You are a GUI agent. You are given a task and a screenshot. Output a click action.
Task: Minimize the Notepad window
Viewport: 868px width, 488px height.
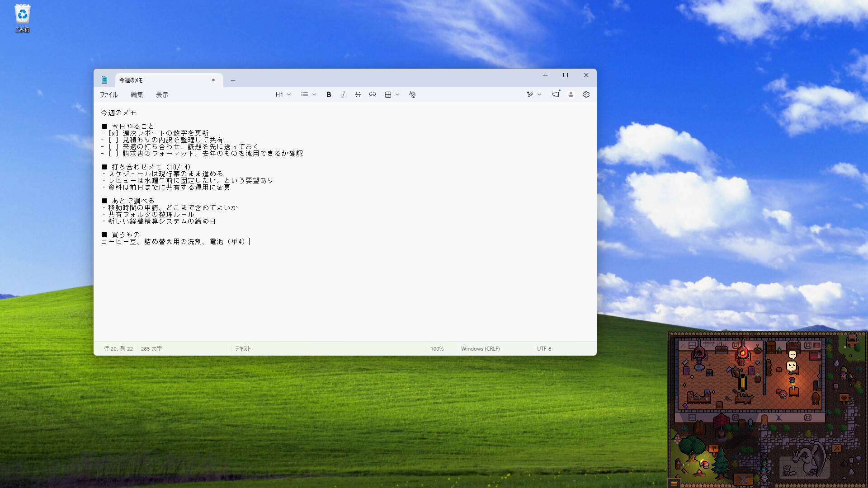click(545, 75)
